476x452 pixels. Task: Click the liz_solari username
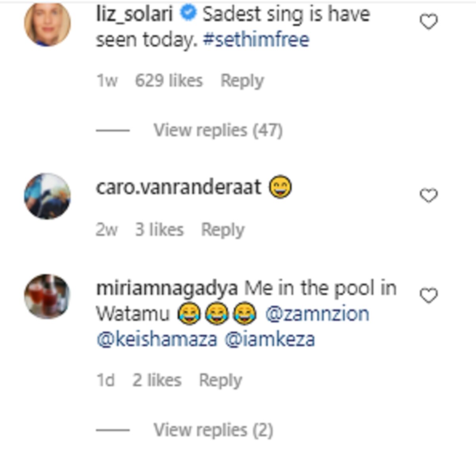click(x=134, y=14)
